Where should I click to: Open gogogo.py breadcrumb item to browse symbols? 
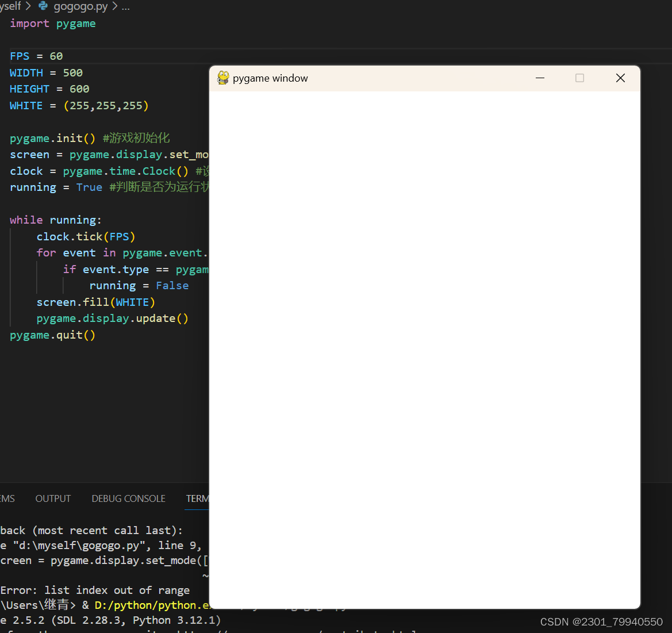[x=80, y=6]
